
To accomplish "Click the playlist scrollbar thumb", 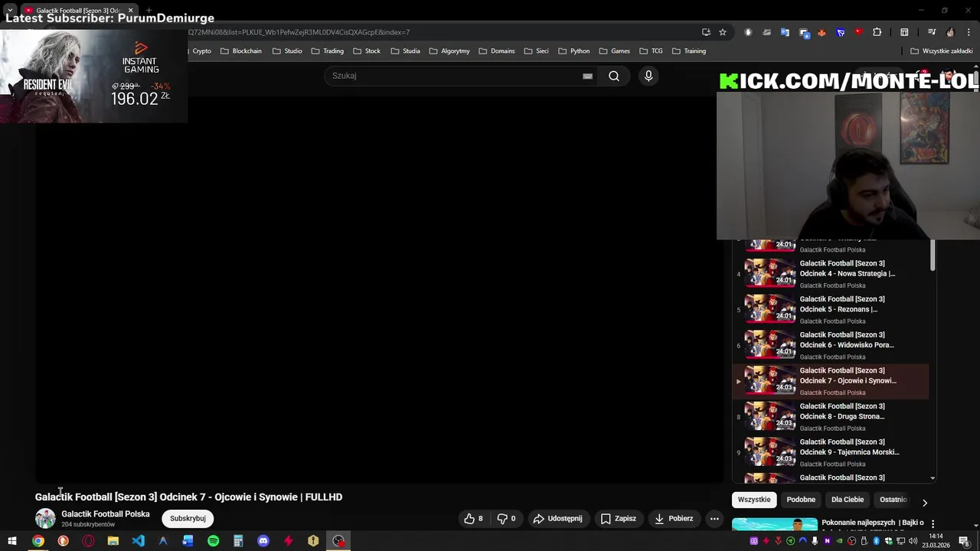I will pos(933,255).
